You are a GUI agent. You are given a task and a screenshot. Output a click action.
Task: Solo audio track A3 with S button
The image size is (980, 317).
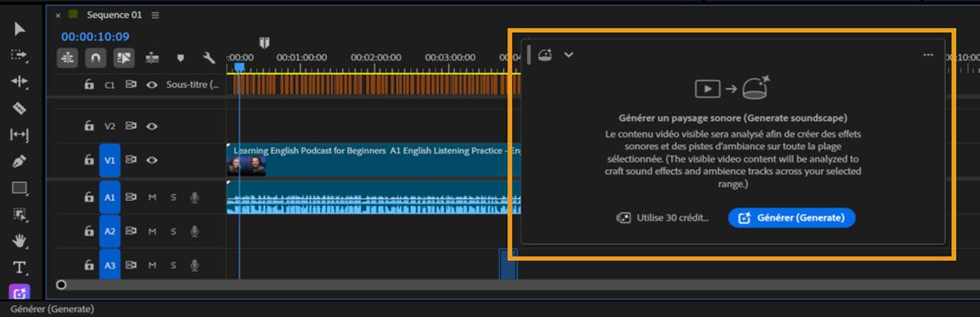pyautogui.click(x=173, y=266)
